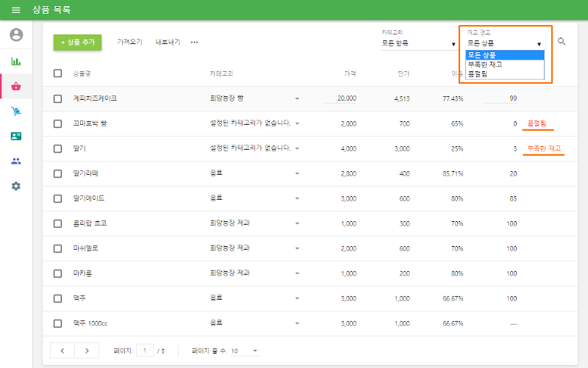588x368 pixels.
Task: Open the sales reports chart icon
Action: point(16,61)
